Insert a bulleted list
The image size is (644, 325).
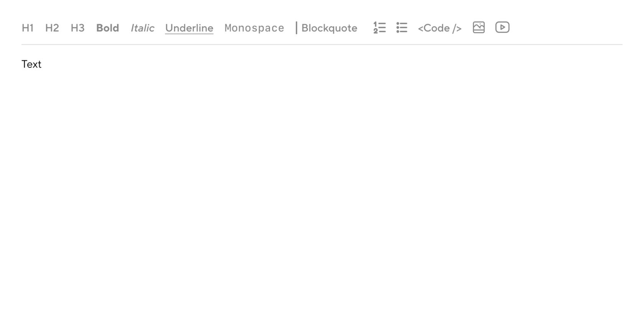(x=402, y=28)
